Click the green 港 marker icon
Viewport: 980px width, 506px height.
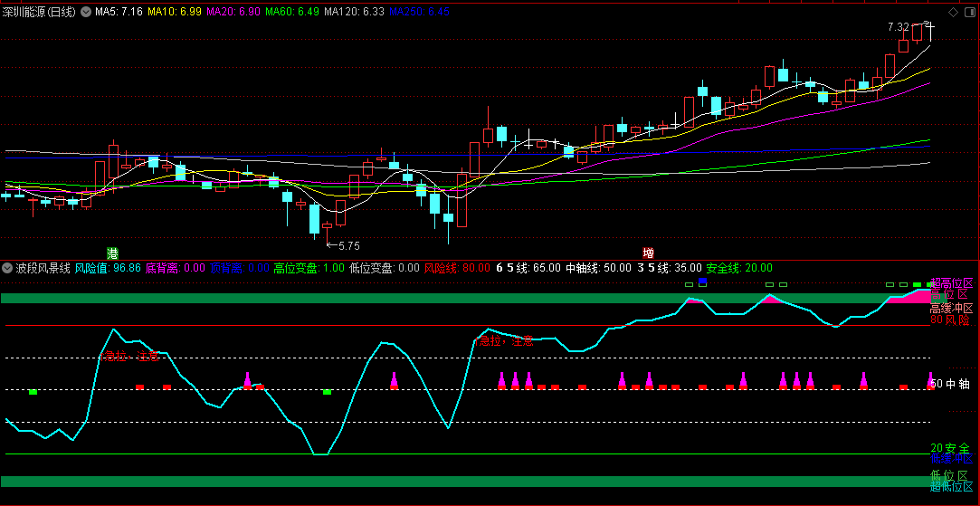click(113, 252)
